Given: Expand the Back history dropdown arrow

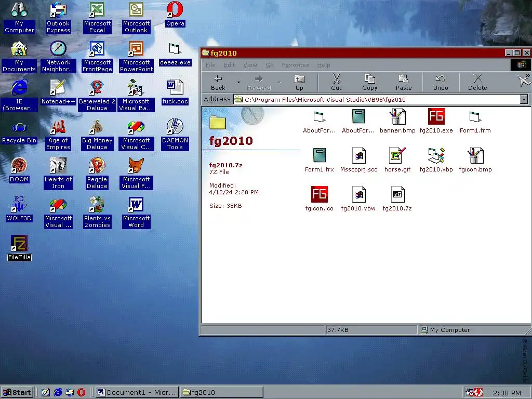Looking at the screenshot, I should (x=238, y=83).
